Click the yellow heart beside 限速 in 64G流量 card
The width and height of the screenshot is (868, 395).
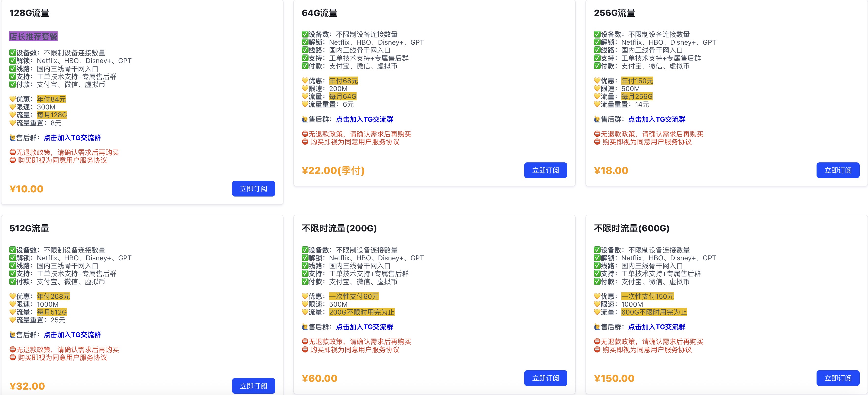point(305,89)
